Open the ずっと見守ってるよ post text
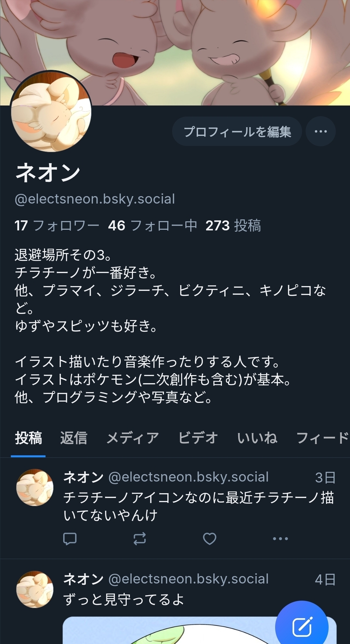Screen dimensions: 350x644 [x=123, y=600]
